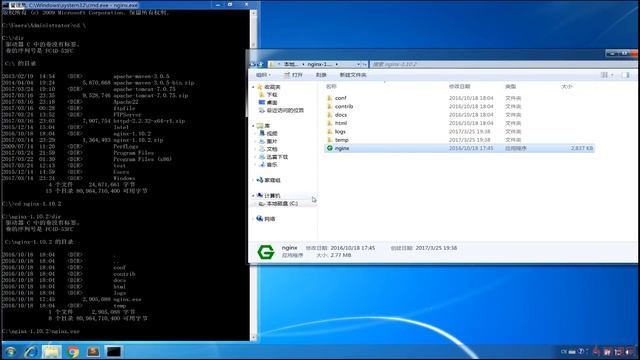The image size is (640, 360).
Task: Click the orange app icon on taskbar
Action: click(93, 351)
